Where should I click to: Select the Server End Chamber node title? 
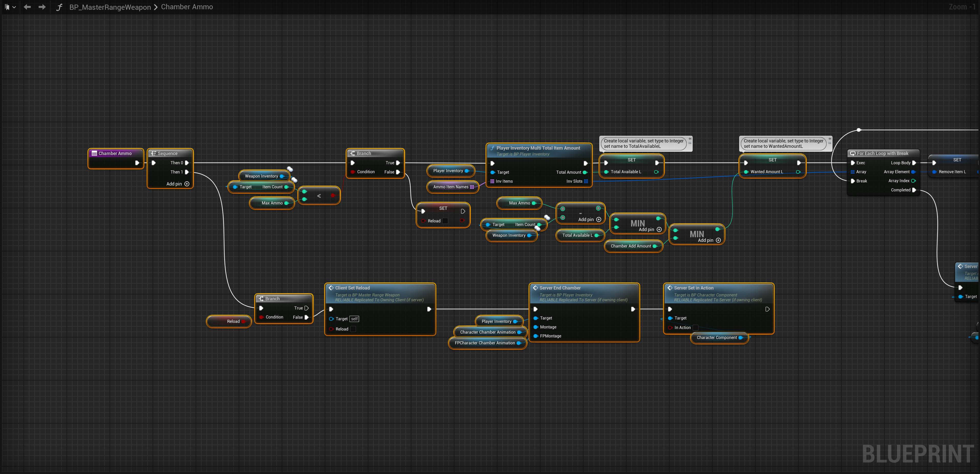click(x=560, y=288)
